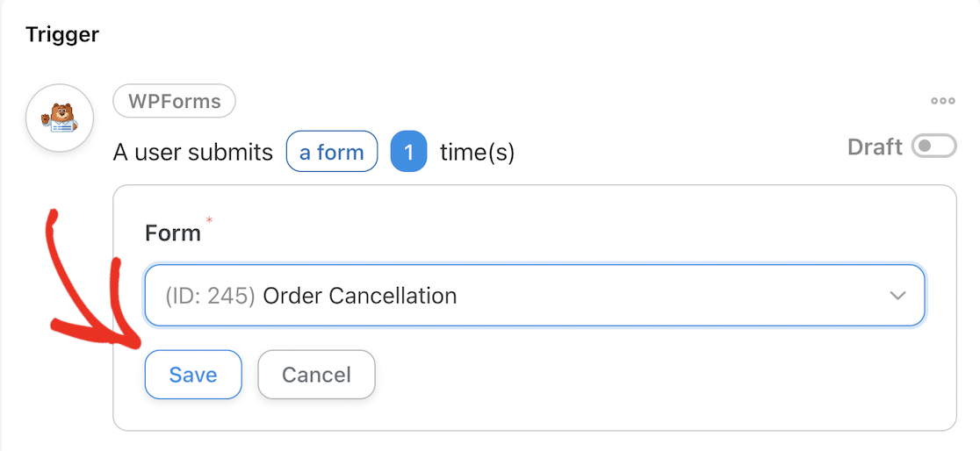Toggle the Draft switch to live
Viewport: 980px width, 451px height.
[933, 147]
